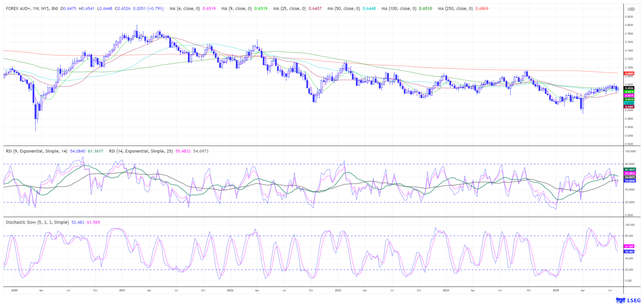Viewport: 644px width, 304px height.
Task: Select the RSI (9, Exponential) indicator legend
Action: (37, 151)
